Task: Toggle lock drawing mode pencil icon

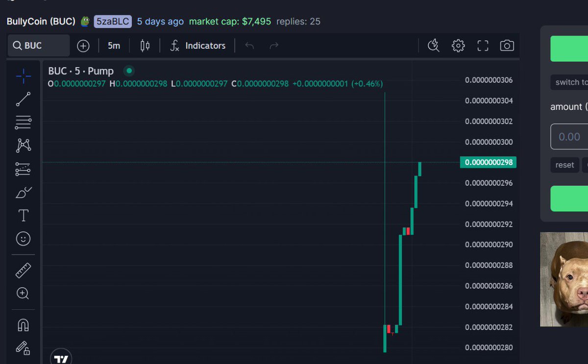Action: pyautogui.click(x=23, y=348)
